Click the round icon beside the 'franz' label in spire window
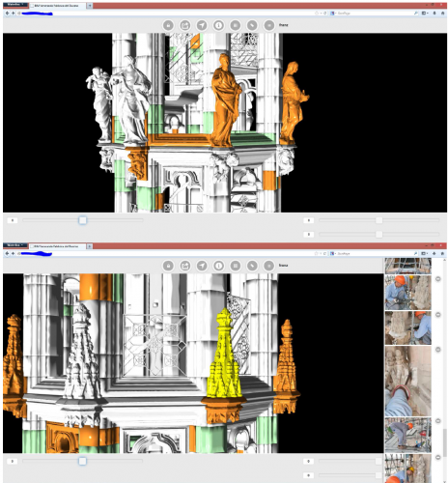Viewport: 448px width, 483px height. (268, 266)
